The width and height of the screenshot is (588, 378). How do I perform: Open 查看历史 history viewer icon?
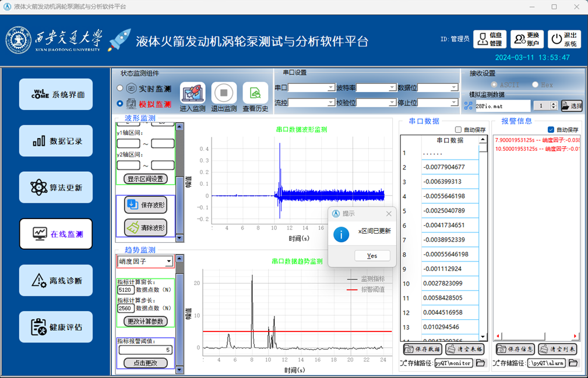(255, 93)
